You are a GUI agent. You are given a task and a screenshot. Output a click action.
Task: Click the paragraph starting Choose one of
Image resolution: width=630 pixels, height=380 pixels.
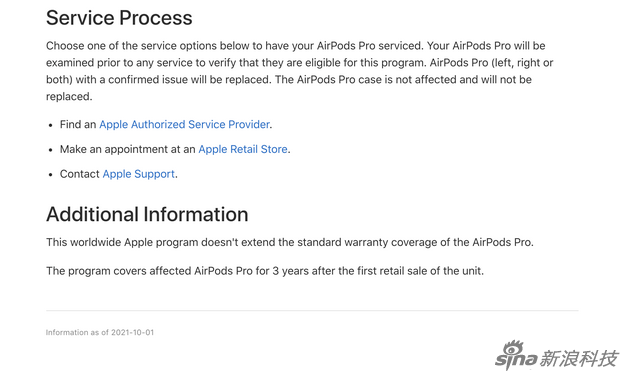[x=300, y=71]
